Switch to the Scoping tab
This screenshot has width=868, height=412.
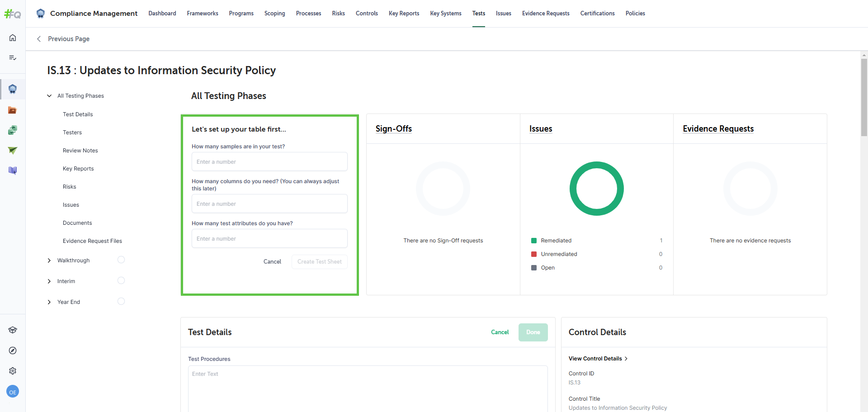tap(275, 14)
